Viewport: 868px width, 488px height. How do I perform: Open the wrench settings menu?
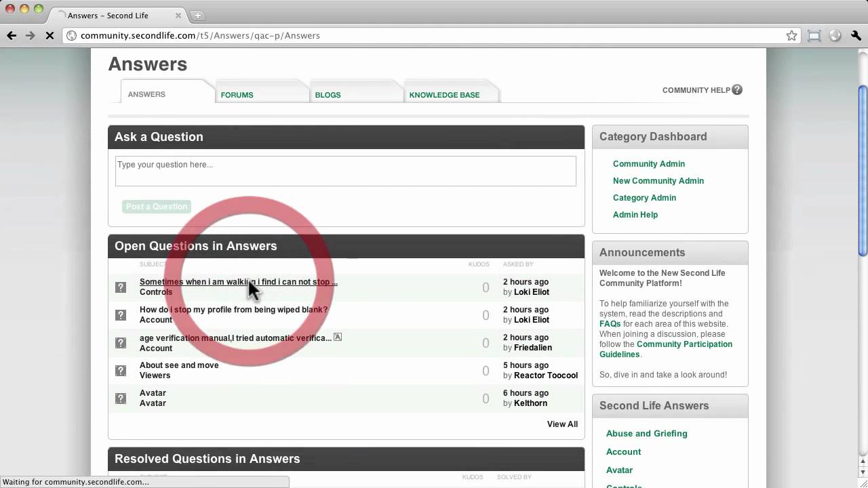pyautogui.click(x=855, y=36)
